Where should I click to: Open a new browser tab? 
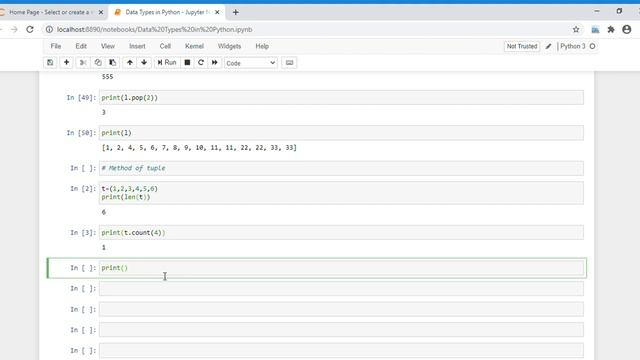(x=236, y=12)
